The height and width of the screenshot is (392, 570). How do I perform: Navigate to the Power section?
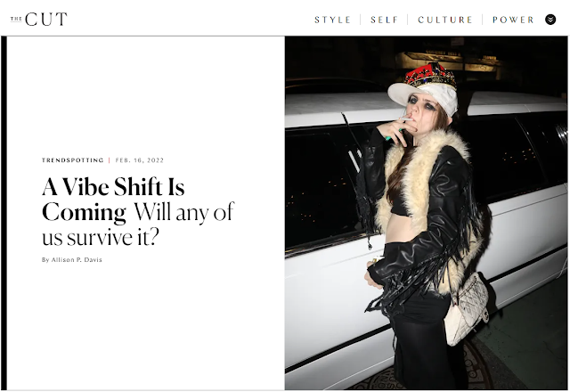(513, 20)
